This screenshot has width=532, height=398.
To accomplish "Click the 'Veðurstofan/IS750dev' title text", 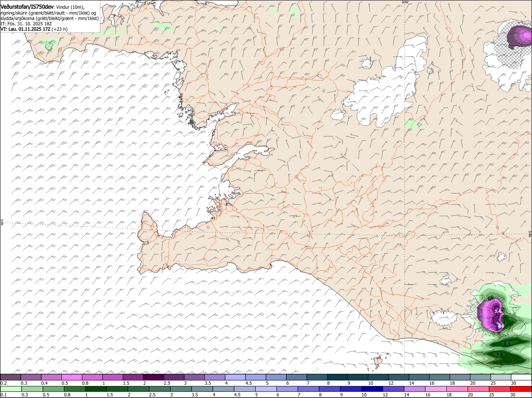I will point(27,7).
